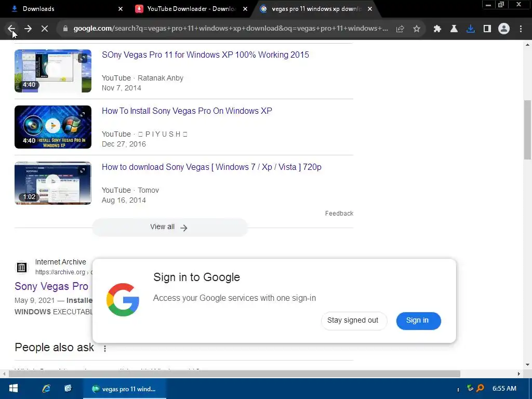
Task: Click the horizontal scrollbar thumb
Action: [x=234, y=374]
